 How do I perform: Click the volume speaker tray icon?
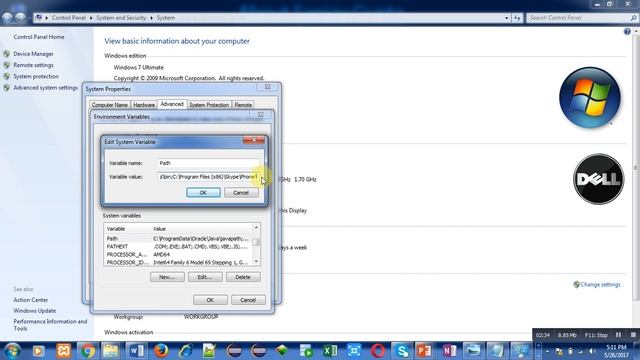coord(592,351)
